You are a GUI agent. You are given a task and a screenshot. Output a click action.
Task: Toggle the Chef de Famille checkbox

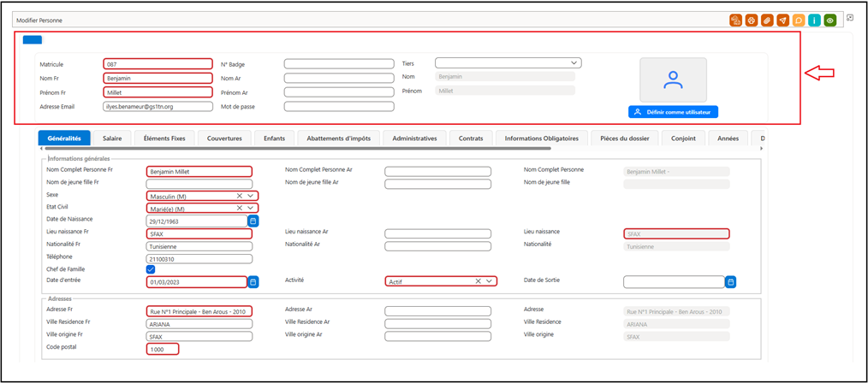(150, 269)
